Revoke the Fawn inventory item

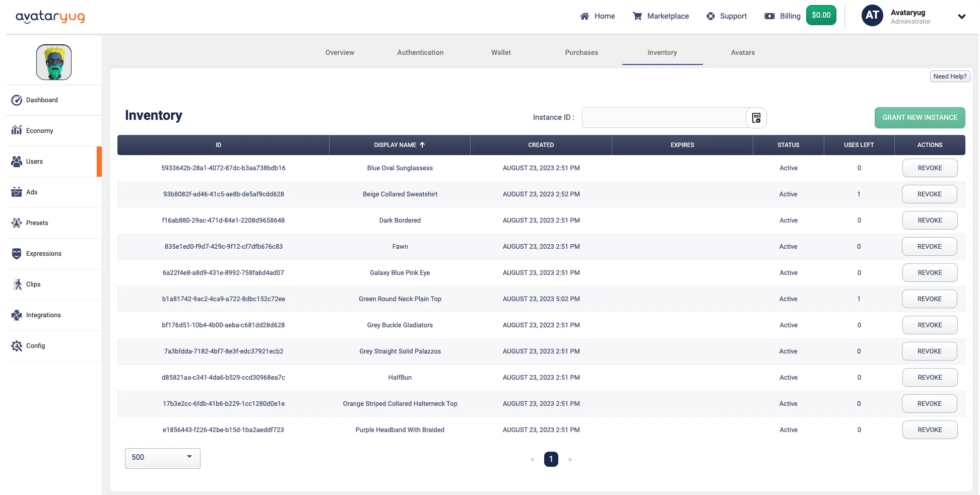(930, 246)
